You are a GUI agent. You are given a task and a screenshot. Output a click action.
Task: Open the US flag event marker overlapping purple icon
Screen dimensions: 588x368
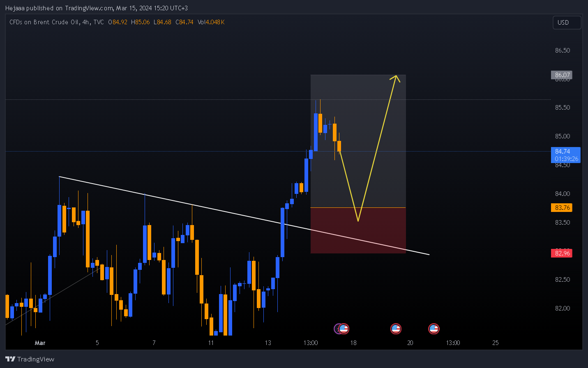344,329
